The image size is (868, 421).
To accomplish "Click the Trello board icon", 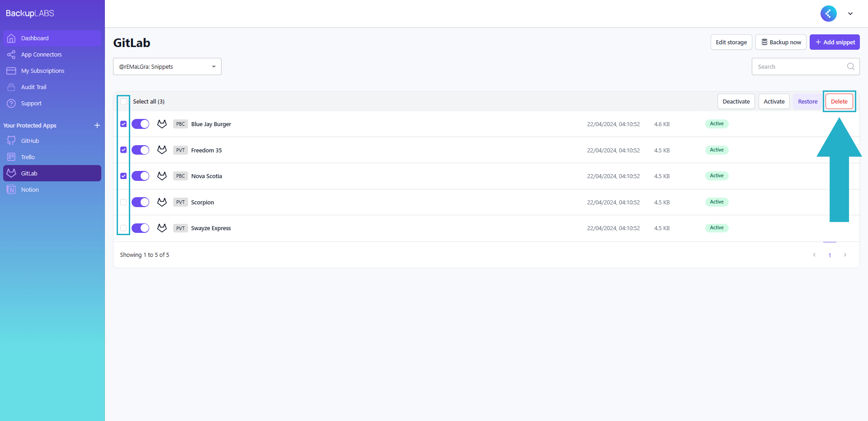I will point(11,157).
